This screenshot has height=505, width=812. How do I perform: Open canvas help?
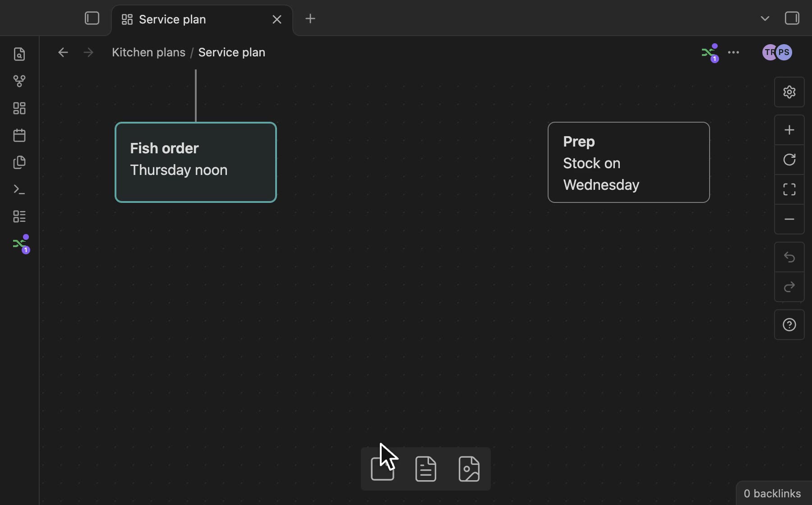point(789,325)
